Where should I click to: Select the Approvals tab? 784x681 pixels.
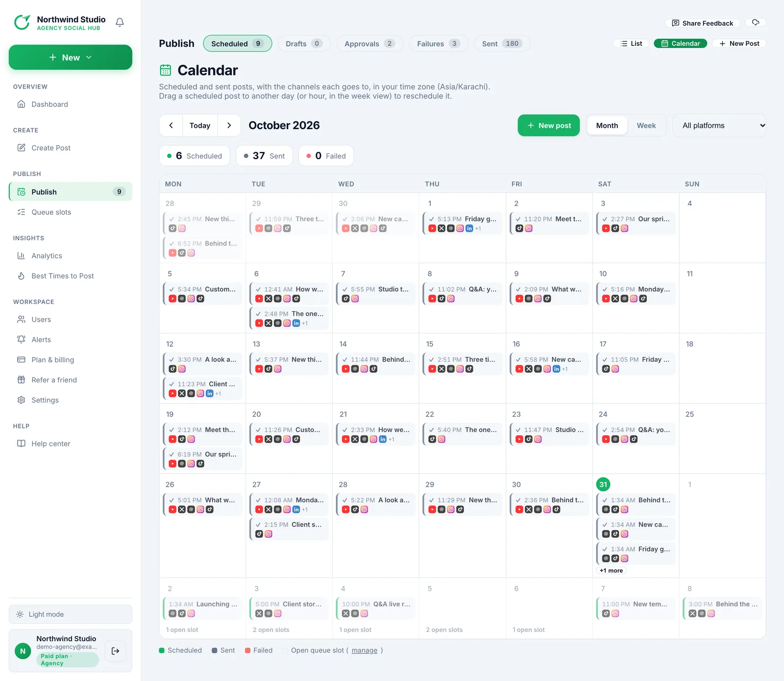pyautogui.click(x=369, y=44)
